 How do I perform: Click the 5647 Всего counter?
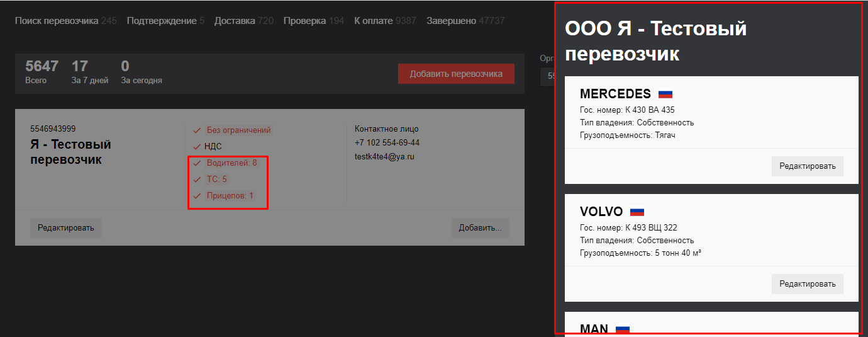tap(42, 72)
